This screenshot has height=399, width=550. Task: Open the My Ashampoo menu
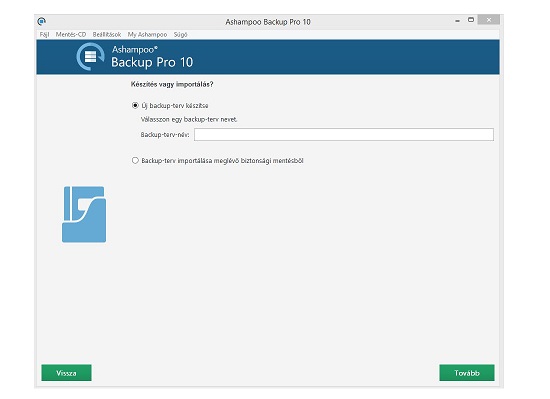(147, 34)
